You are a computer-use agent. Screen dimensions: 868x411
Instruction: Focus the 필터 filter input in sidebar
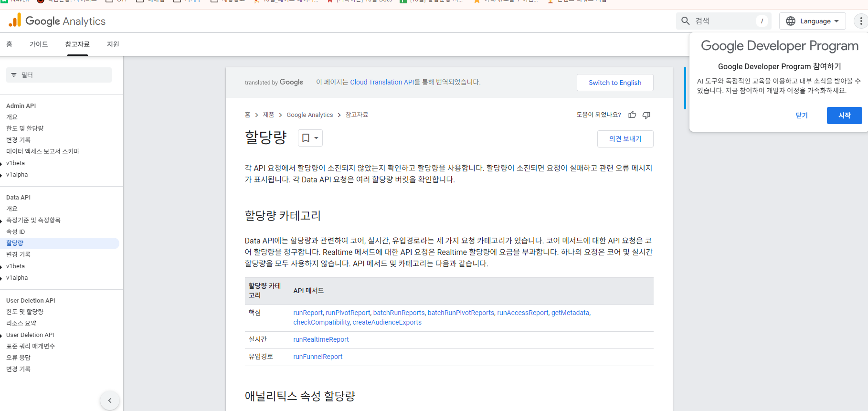[x=59, y=75]
